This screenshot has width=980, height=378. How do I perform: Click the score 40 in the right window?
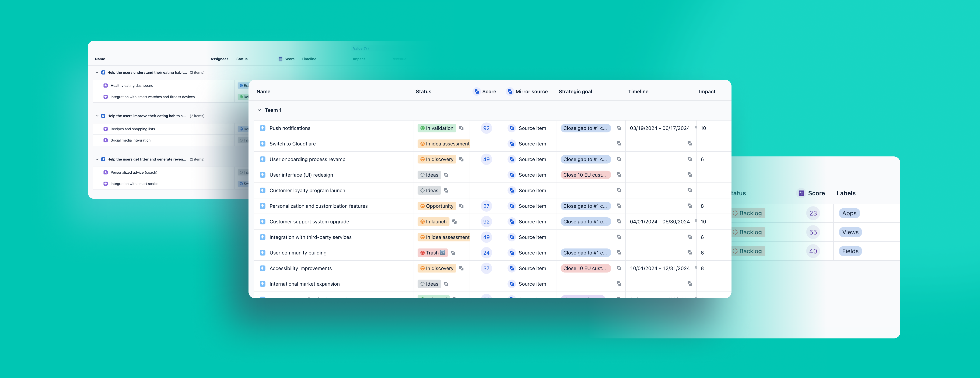click(x=813, y=251)
